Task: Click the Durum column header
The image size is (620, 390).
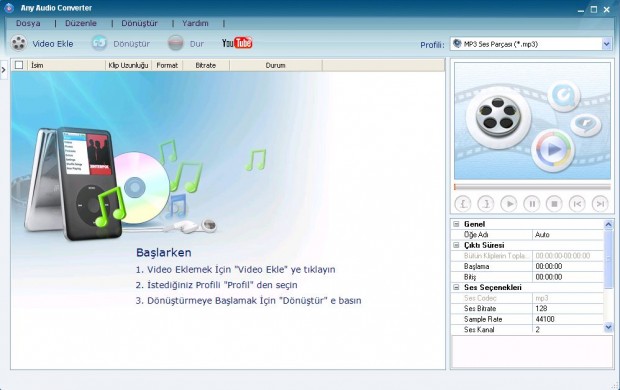Action: coord(276,65)
